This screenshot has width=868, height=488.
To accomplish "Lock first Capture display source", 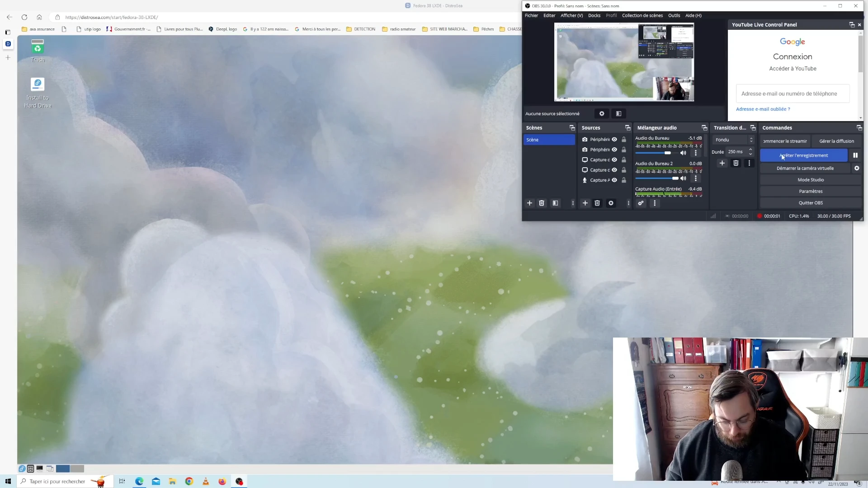I will coord(624,160).
